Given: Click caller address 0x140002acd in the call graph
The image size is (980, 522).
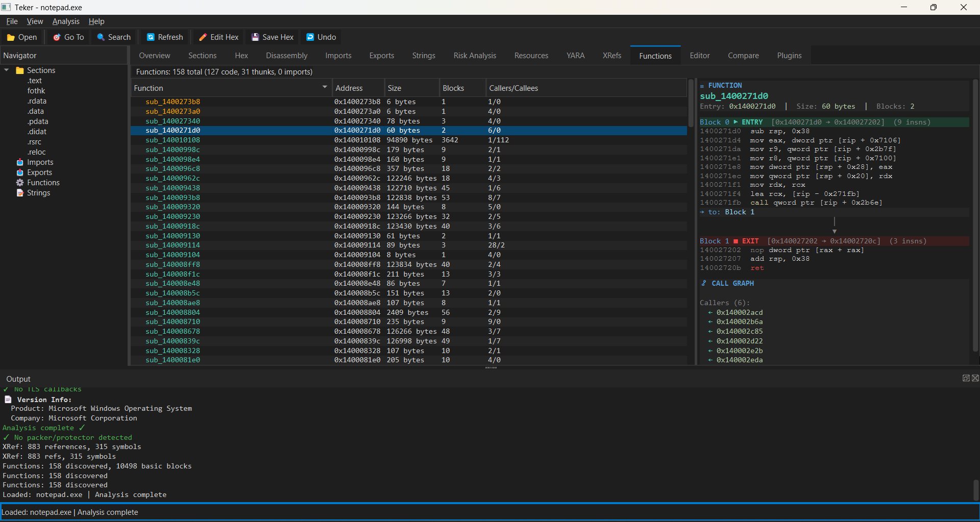Looking at the screenshot, I should [739, 312].
